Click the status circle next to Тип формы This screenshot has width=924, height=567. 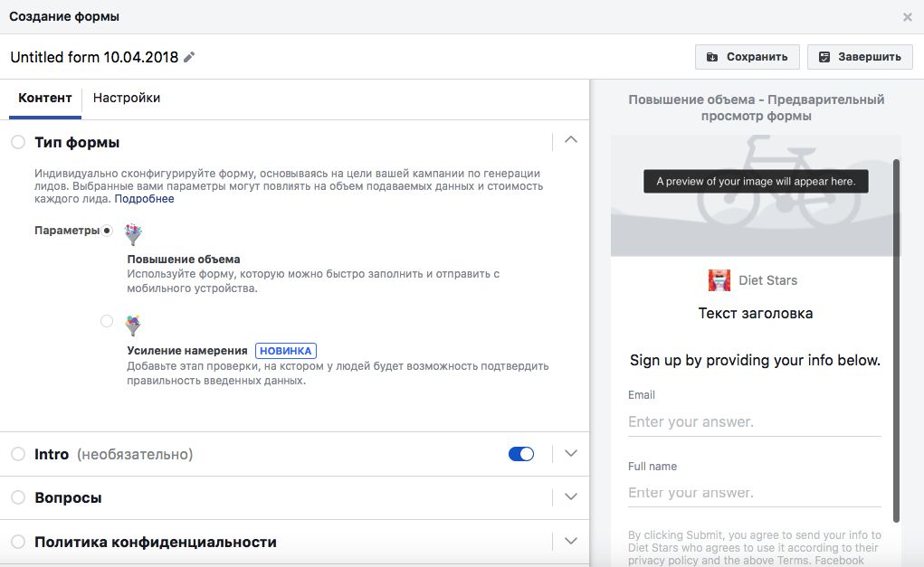point(16,141)
